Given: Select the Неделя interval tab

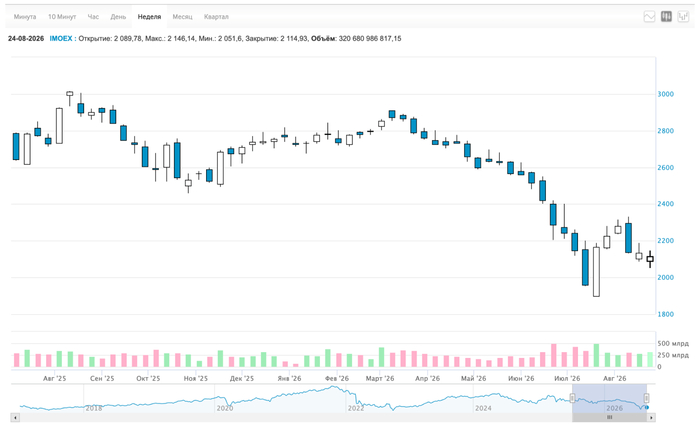Looking at the screenshot, I should tap(149, 17).
